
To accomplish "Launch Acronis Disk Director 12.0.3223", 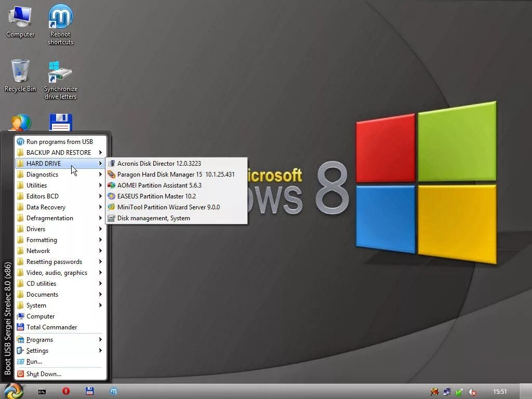I will click(177, 164).
